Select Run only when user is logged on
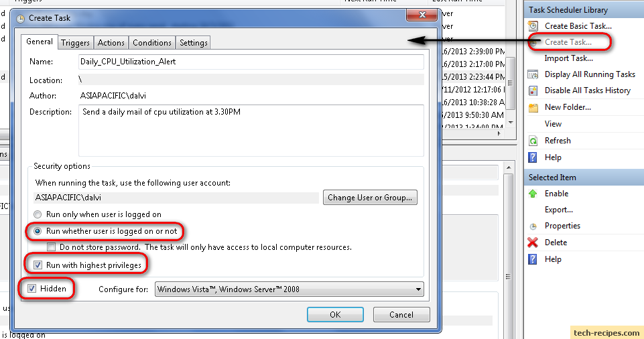Viewport: 644px width, 339px height. pos(38,214)
